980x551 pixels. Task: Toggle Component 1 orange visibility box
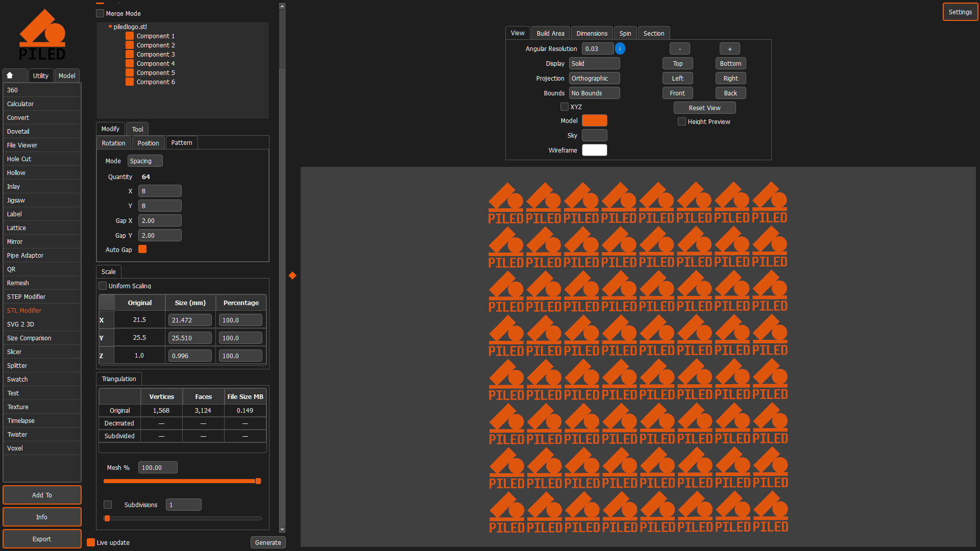click(x=130, y=36)
